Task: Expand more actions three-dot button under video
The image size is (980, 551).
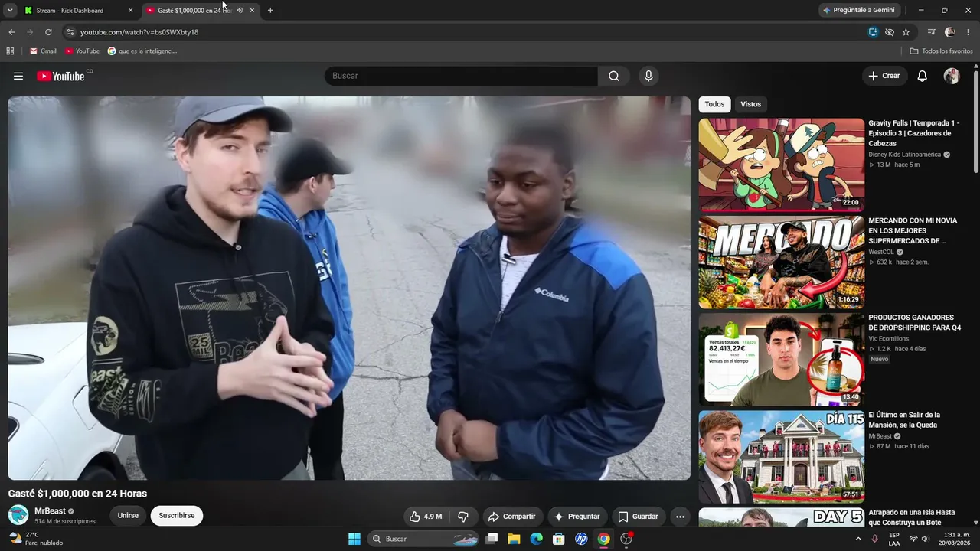Action: coord(680,517)
